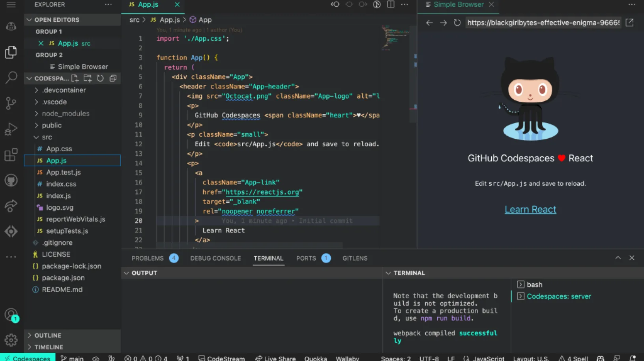Screen dimensions: 644x361
Task: Expand the OUTLINE section
Action: pos(48,335)
